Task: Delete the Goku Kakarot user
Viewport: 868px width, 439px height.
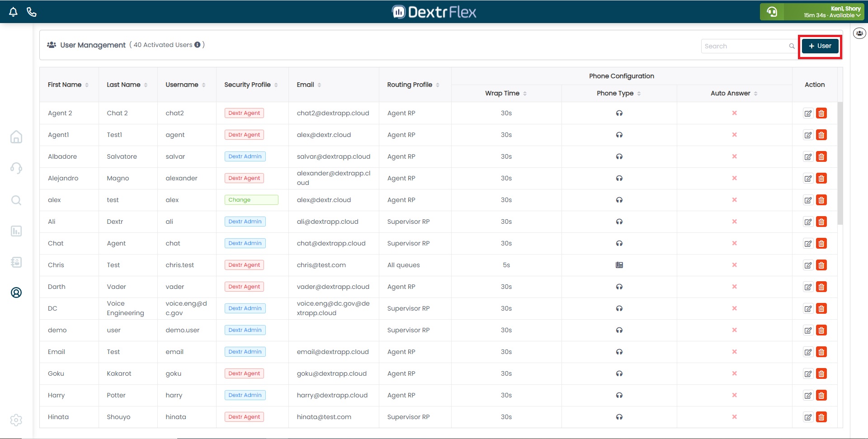Action: point(821,374)
